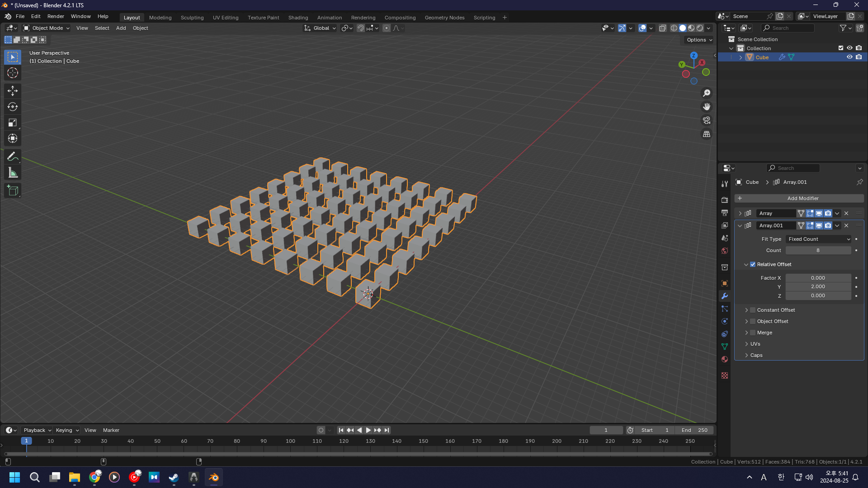Enable the Constant Offset checkbox
Screen dimensions: 868x488
753,310
